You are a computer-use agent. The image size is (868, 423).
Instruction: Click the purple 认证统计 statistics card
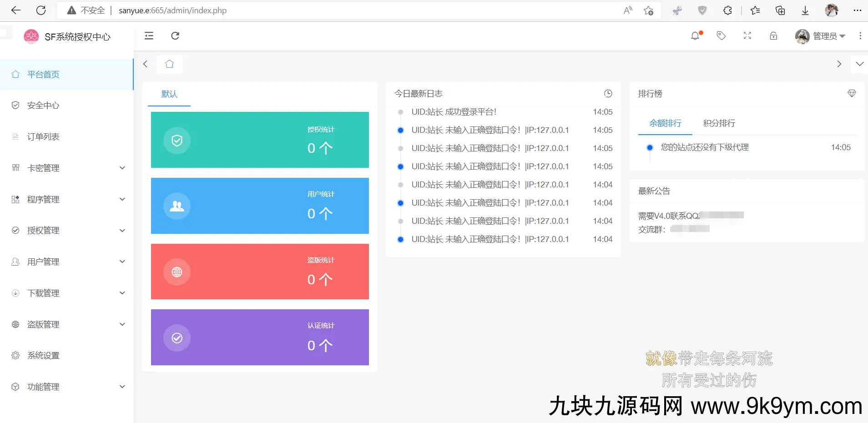point(260,337)
